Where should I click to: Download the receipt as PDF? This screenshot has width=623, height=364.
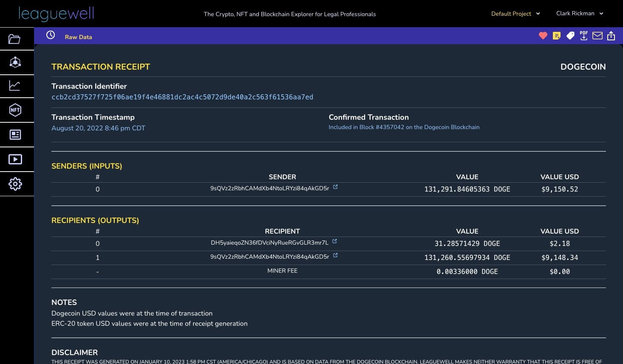tap(584, 36)
